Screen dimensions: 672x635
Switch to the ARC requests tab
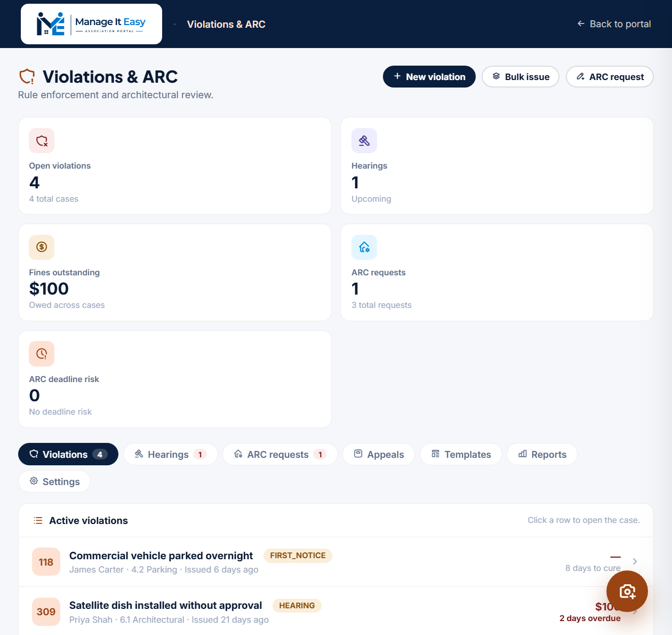click(280, 454)
